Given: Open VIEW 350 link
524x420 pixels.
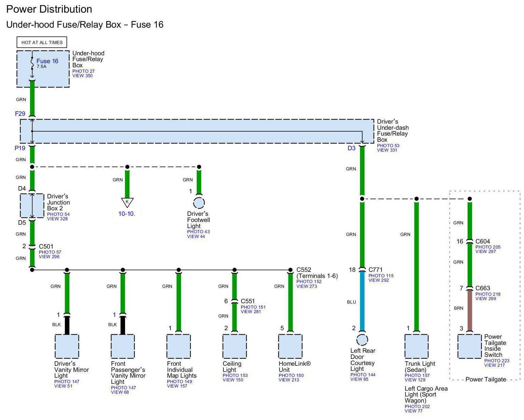Looking at the screenshot, I should [82, 76].
